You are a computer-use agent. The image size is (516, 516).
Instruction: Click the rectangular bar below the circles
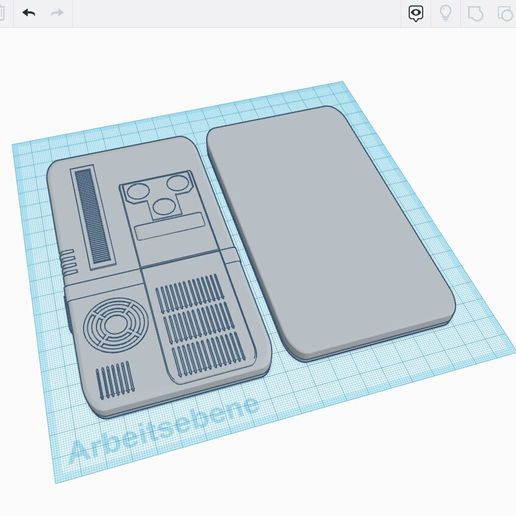(x=169, y=227)
